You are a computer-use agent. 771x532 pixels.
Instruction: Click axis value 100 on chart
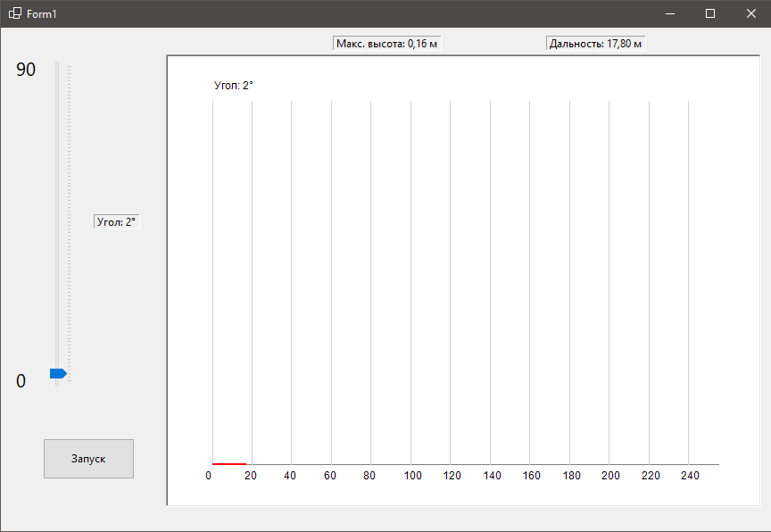click(x=412, y=476)
